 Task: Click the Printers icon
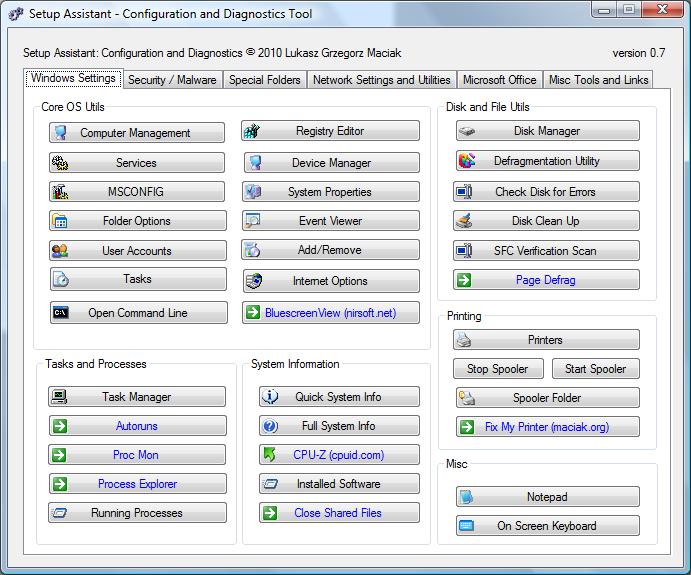[x=464, y=340]
